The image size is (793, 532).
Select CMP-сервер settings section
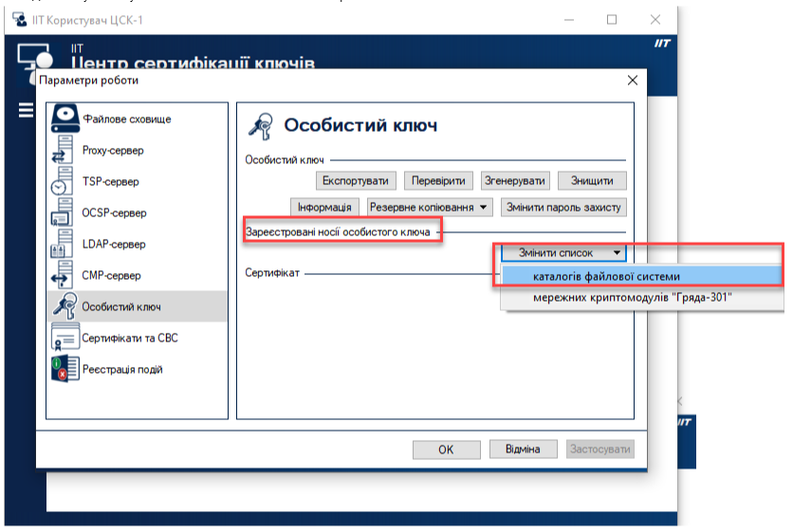click(x=138, y=275)
